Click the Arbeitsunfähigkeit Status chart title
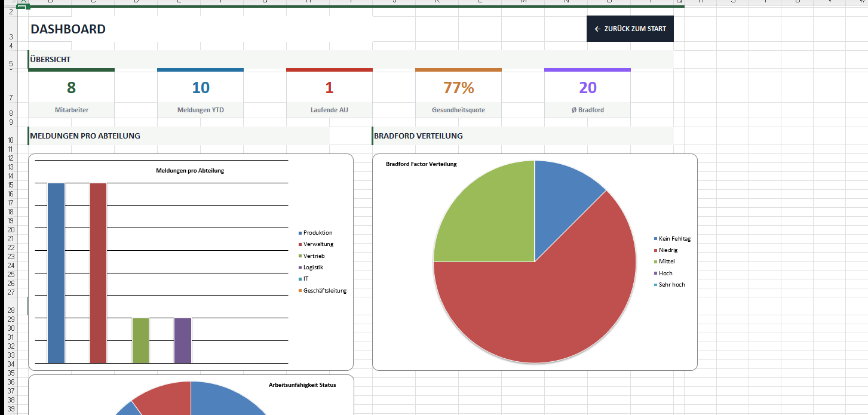 pos(302,385)
